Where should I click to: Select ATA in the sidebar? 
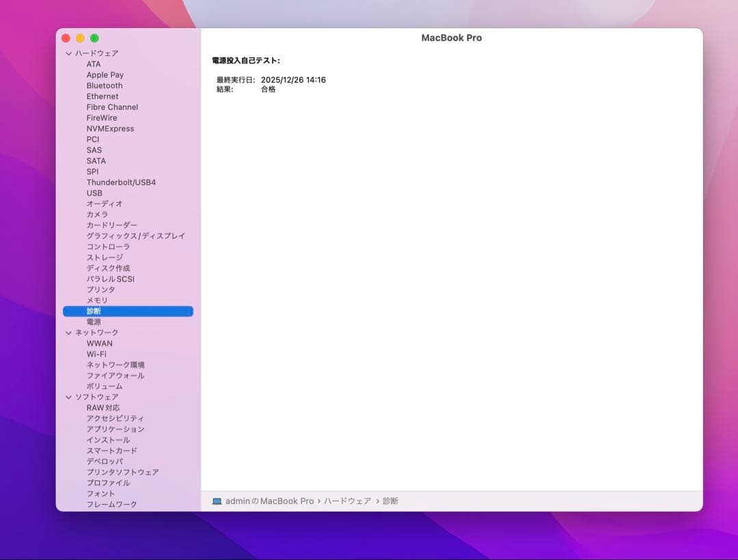[x=94, y=64]
